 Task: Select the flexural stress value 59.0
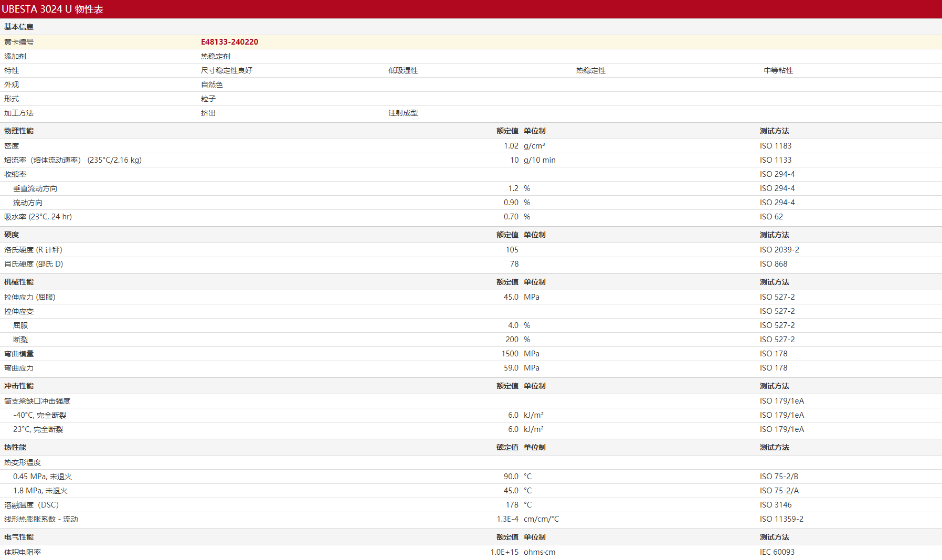coord(511,368)
